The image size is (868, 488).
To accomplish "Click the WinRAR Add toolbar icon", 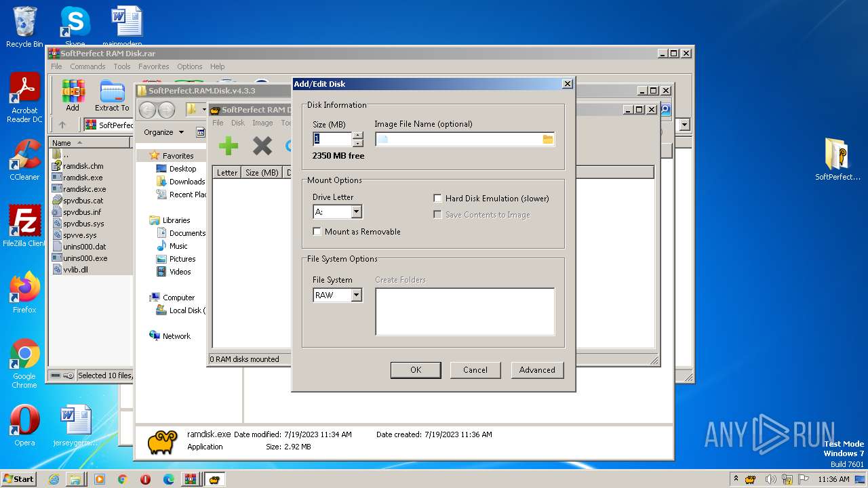I will pyautogui.click(x=73, y=95).
